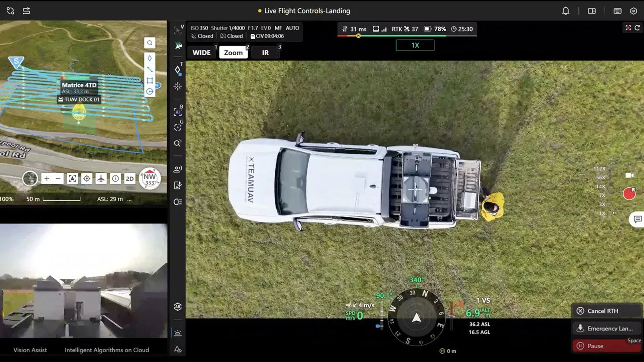This screenshot has width=644, height=362.
Task: Change the map satellite layer thumbnail
Action: coord(30,178)
